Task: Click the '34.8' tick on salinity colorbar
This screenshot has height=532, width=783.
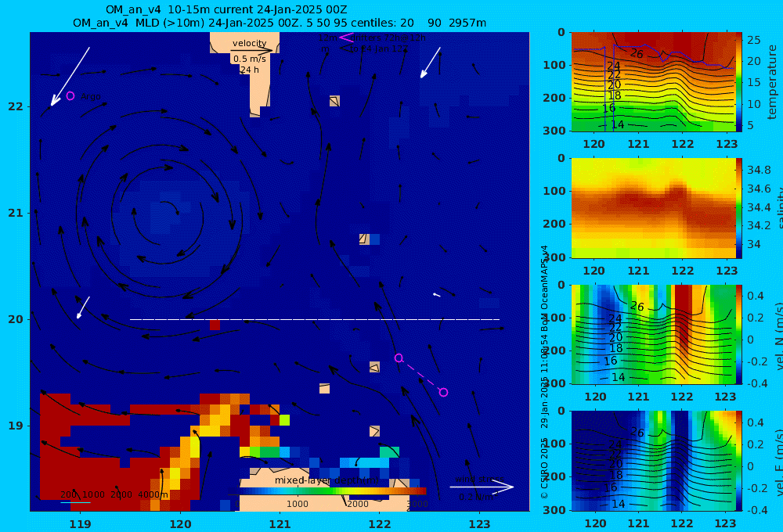Action: (759, 170)
